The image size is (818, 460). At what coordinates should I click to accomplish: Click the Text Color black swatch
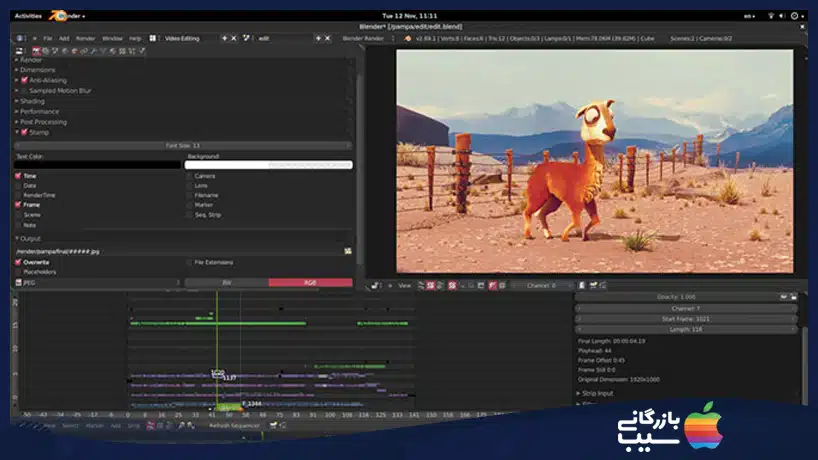click(x=98, y=165)
